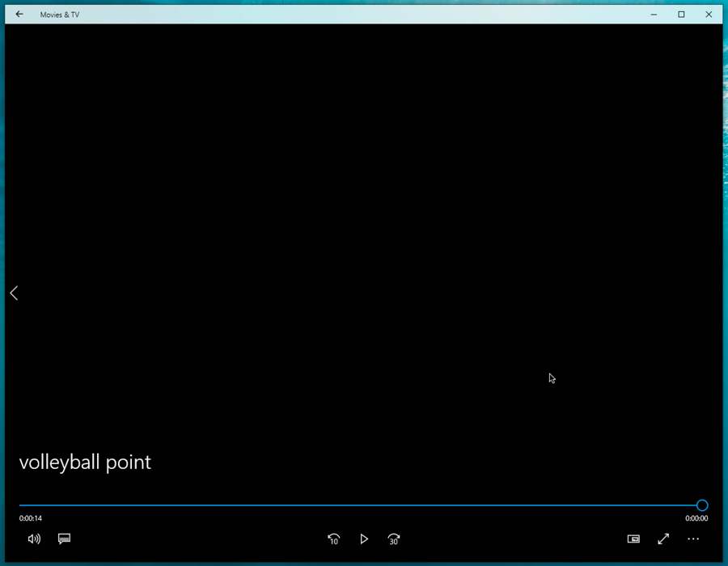Image resolution: width=728 pixels, height=566 pixels.
Task: Click the speaker icon to adjust audio
Action: coord(34,539)
